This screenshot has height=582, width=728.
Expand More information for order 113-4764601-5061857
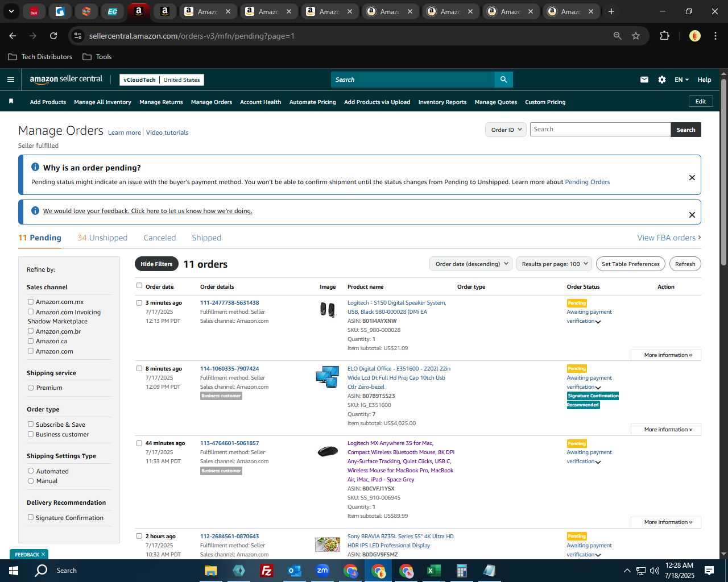[x=665, y=522]
